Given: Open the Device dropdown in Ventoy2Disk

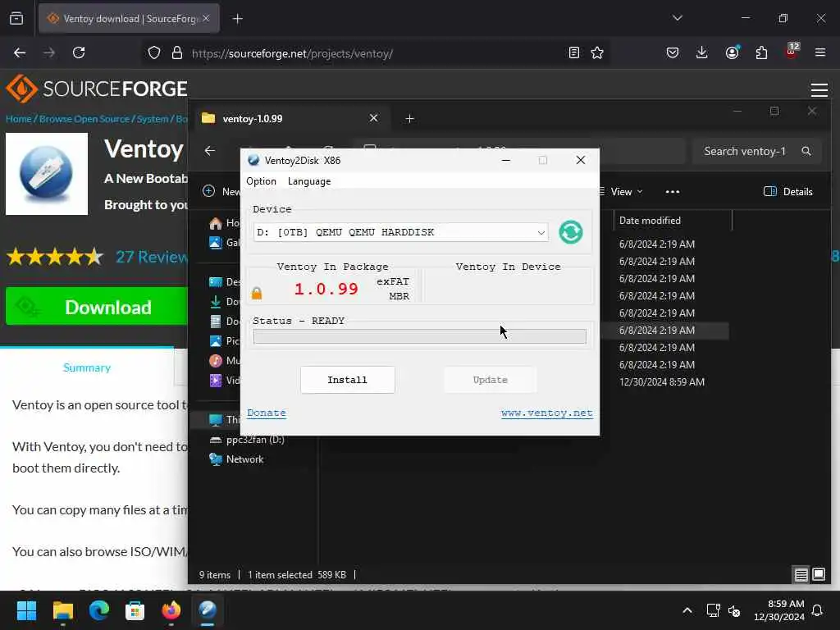Looking at the screenshot, I should 400,232.
